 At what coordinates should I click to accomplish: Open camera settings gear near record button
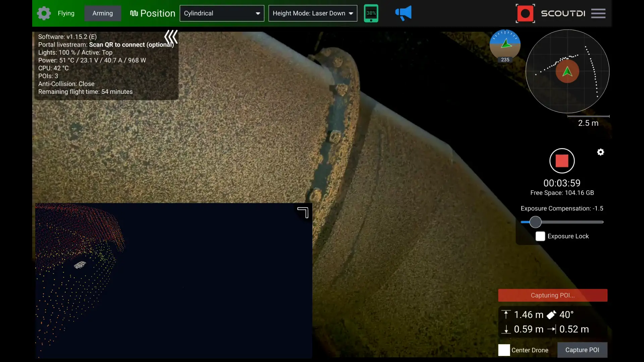click(x=600, y=152)
